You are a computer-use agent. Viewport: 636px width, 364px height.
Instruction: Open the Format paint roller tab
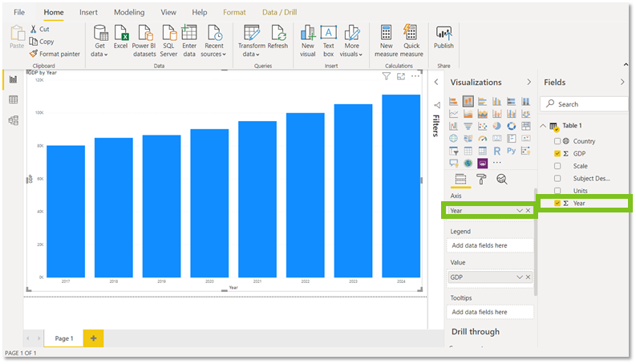click(x=481, y=179)
